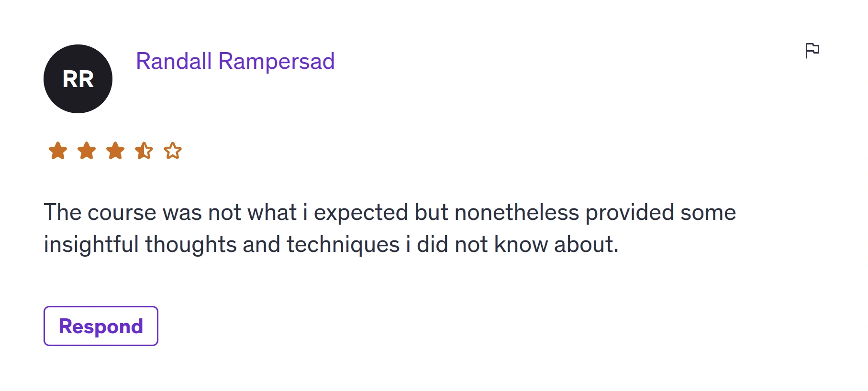The width and height of the screenshot is (868, 391).
Task: Click the word 'techniques' in review text
Action: click(x=343, y=244)
